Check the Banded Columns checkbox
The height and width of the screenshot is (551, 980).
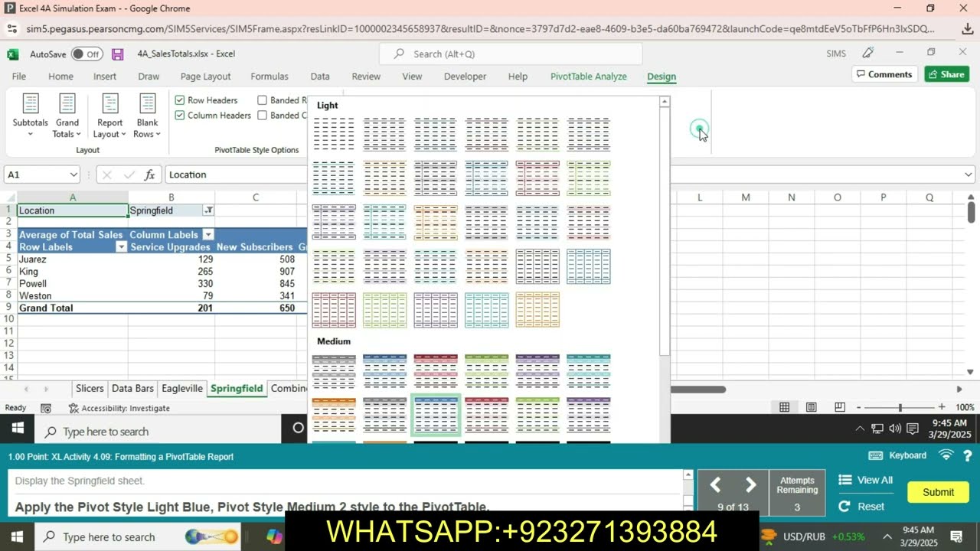263,116
